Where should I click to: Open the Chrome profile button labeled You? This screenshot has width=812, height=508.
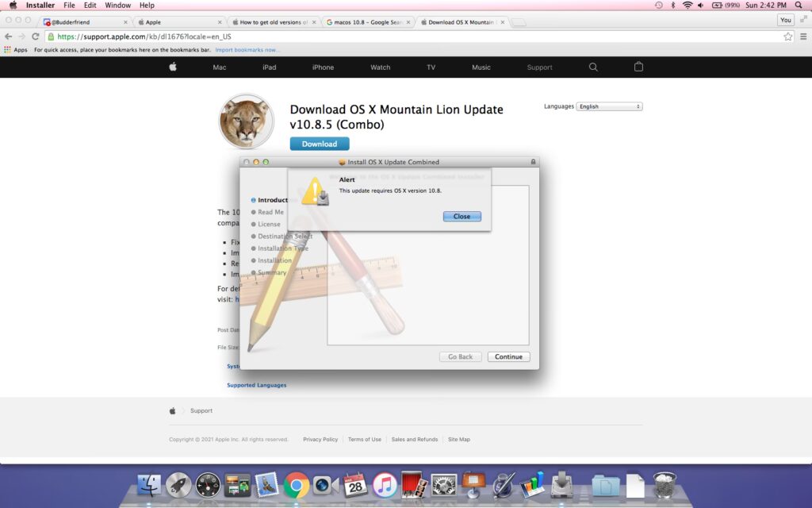[x=785, y=20]
